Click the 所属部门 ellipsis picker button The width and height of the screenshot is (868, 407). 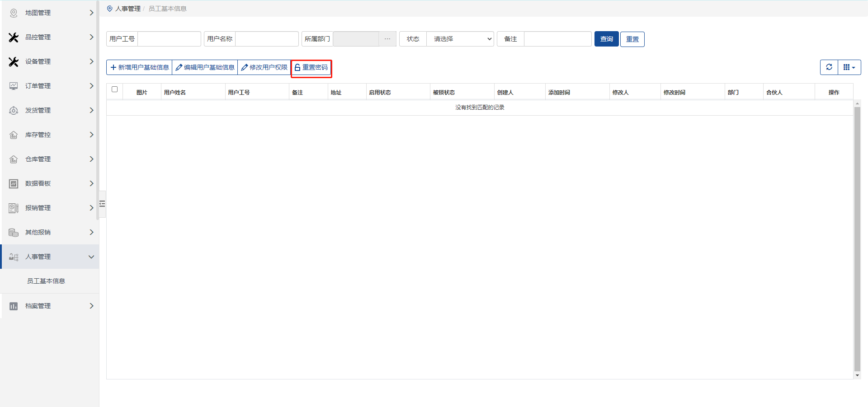pos(387,39)
